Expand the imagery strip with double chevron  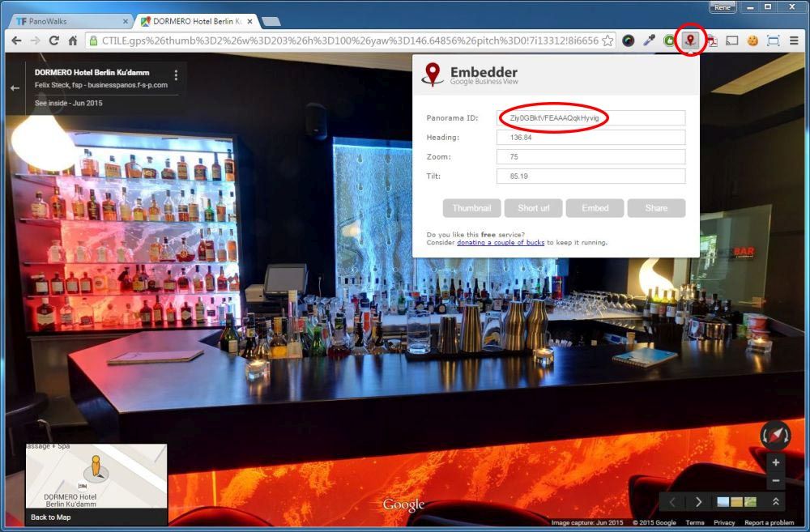pyautogui.click(x=775, y=502)
